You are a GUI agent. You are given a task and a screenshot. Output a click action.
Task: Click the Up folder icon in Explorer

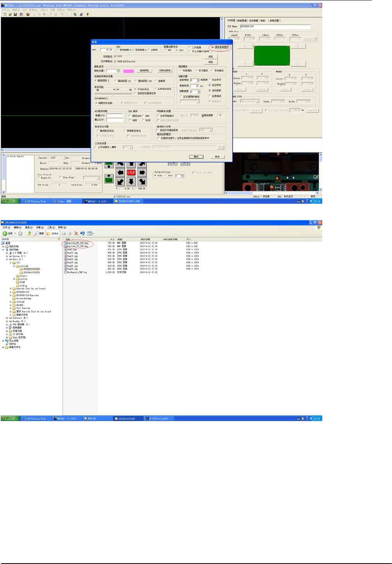[x=29, y=234]
